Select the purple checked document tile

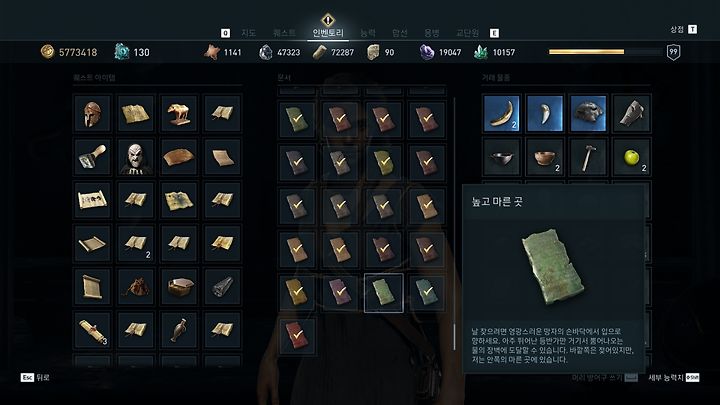pos(340,293)
